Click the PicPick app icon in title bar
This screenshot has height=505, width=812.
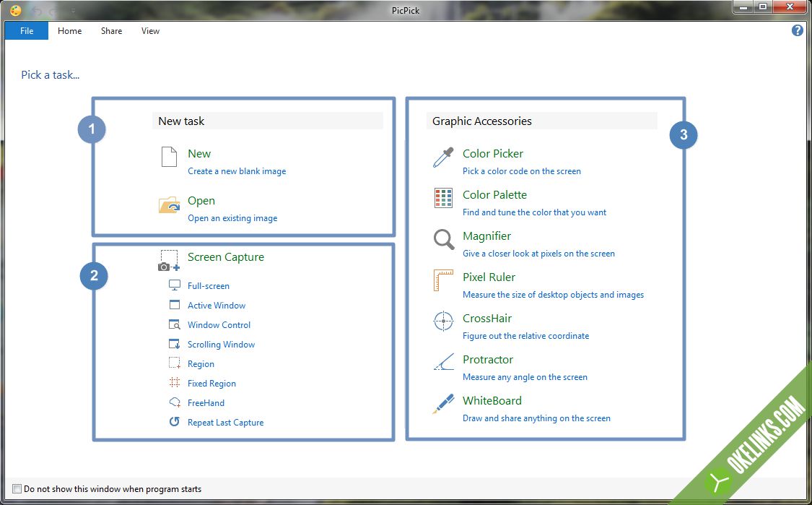(16, 10)
